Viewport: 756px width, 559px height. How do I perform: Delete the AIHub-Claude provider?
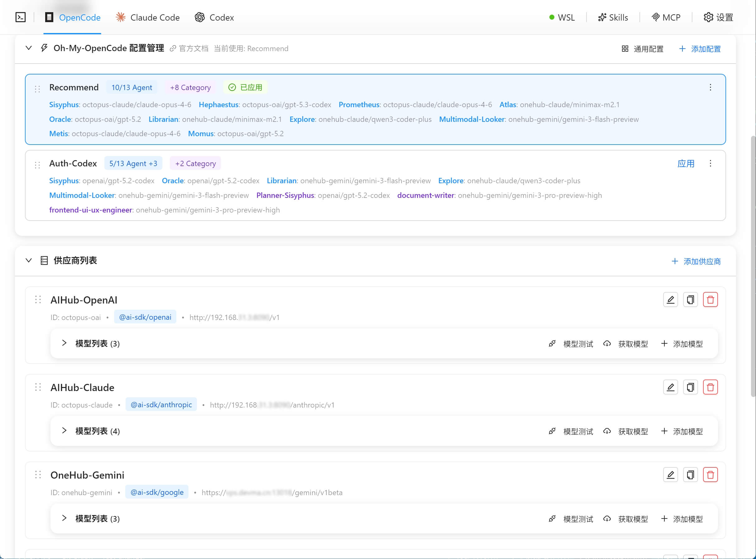click(710, 387)
